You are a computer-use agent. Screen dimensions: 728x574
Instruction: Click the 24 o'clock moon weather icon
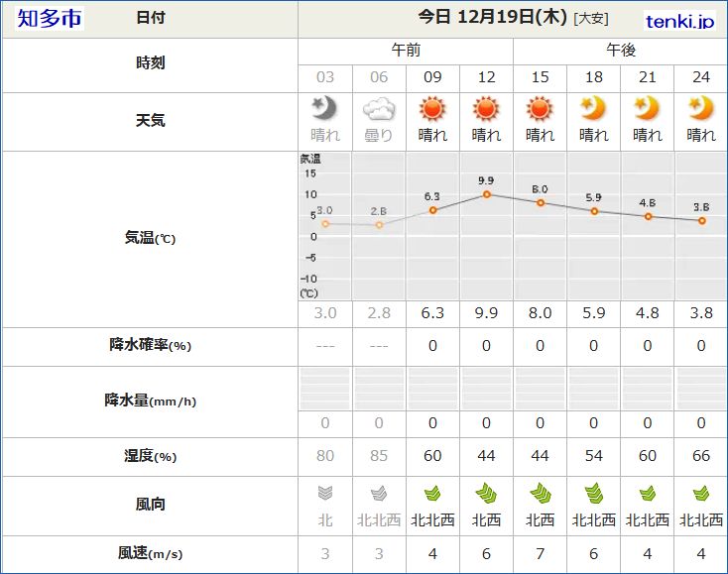(700, 108)
